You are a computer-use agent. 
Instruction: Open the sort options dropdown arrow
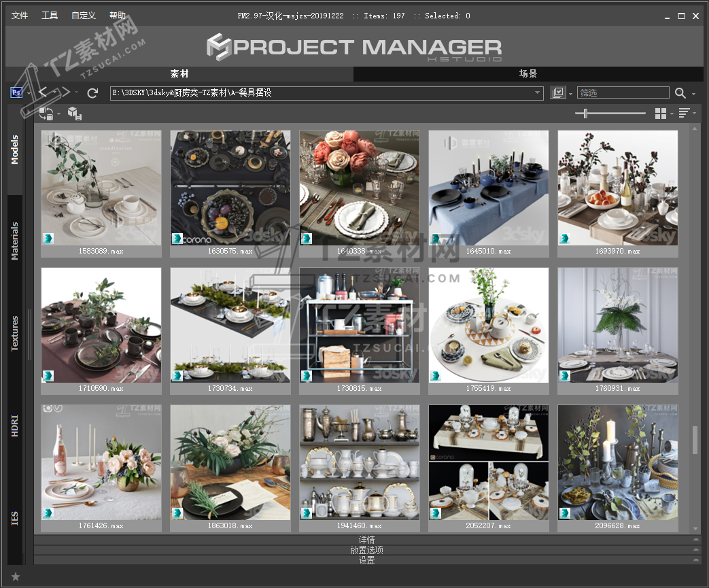coord(695,114)
